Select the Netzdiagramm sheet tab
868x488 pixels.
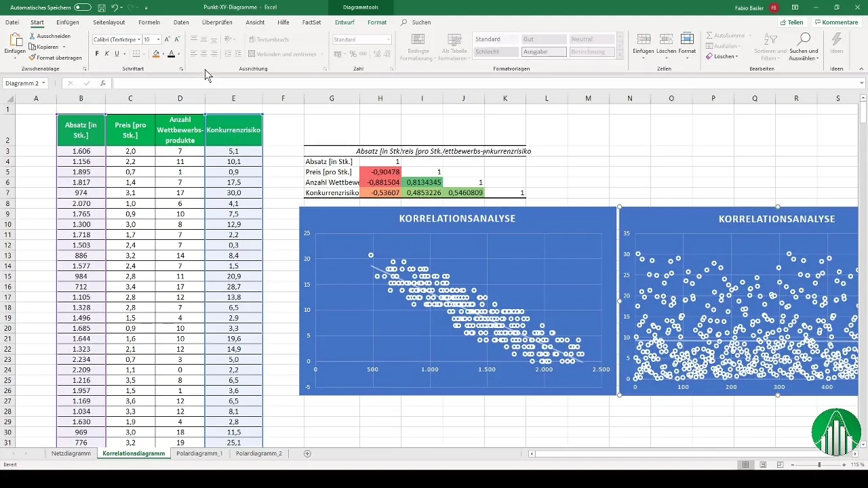click(71, 453)
